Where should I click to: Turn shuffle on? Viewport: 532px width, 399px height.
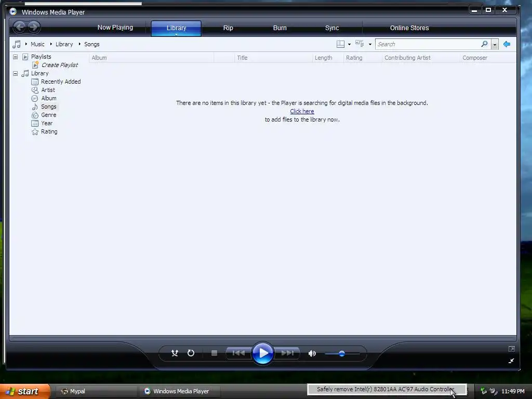pos(175,353)
